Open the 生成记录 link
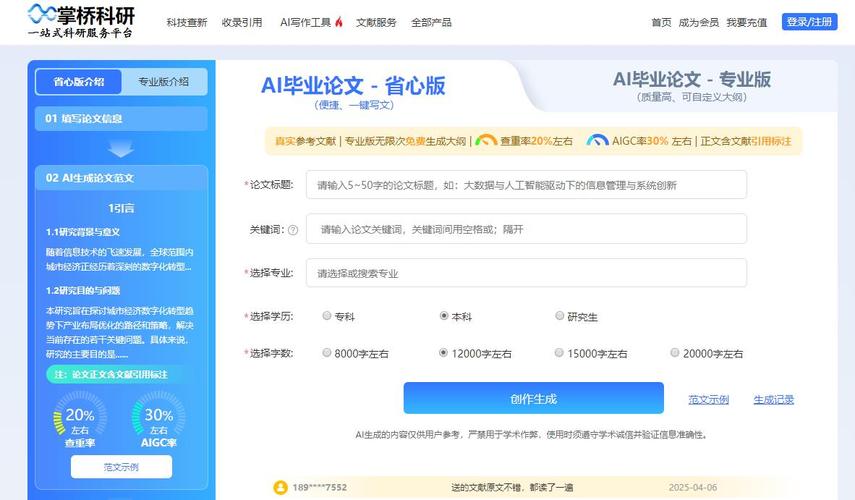855x500 pixels. coord(773,400)
